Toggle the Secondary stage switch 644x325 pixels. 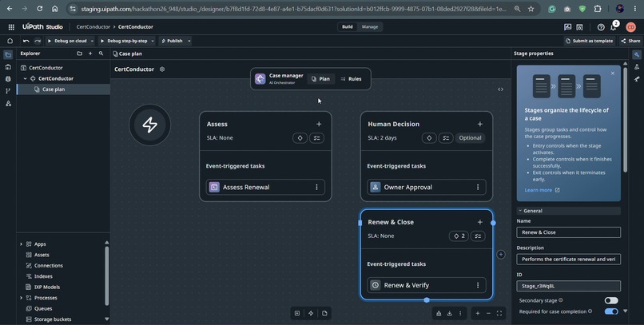(611, 301)
